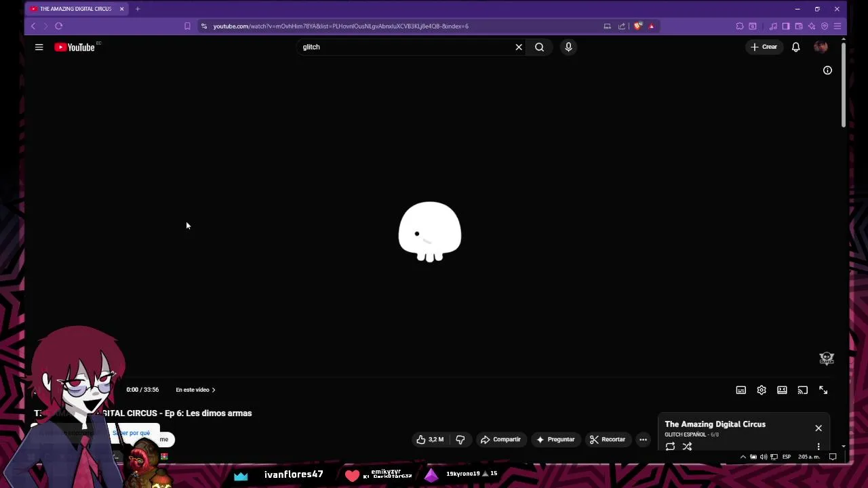The image size is (868, 488).
Task: Click the browser address bar URL
Action: (x=340, y=26)
